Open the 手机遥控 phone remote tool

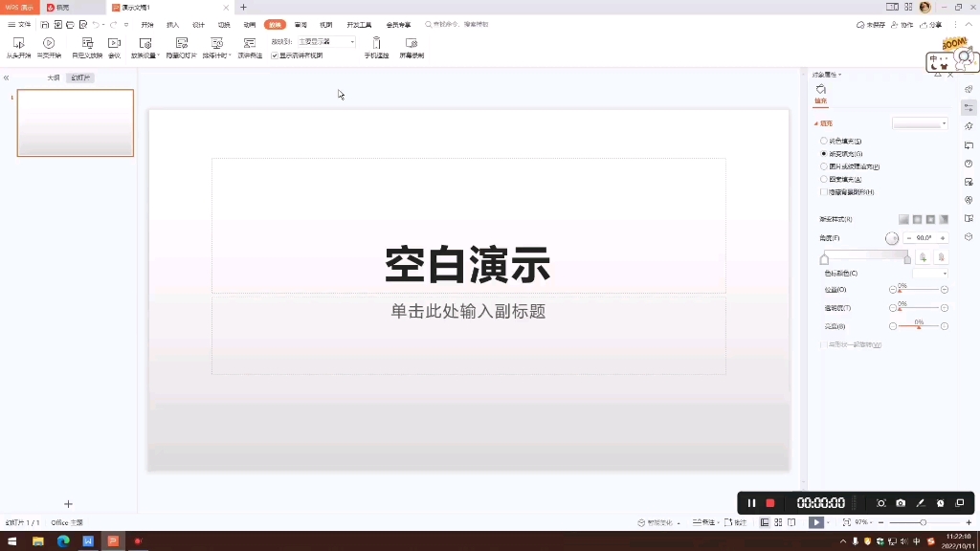(376, 42)
